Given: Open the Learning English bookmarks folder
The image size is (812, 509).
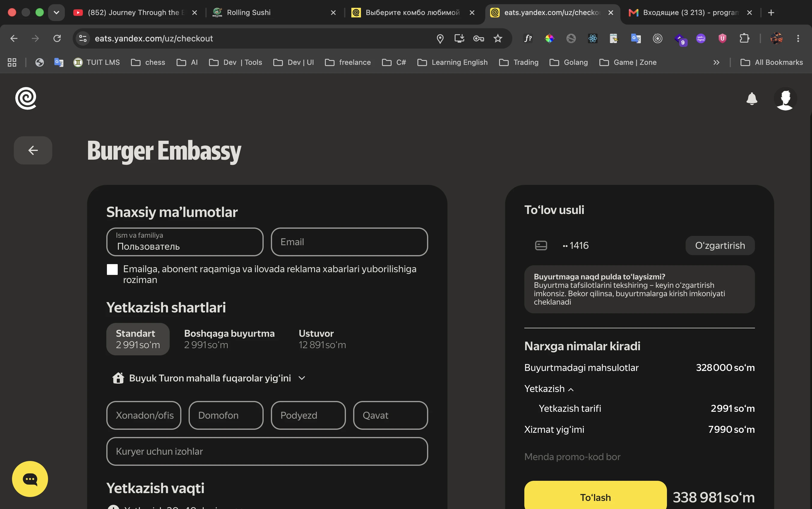Looking at the screenshot, I should click(x=452, y=62).
